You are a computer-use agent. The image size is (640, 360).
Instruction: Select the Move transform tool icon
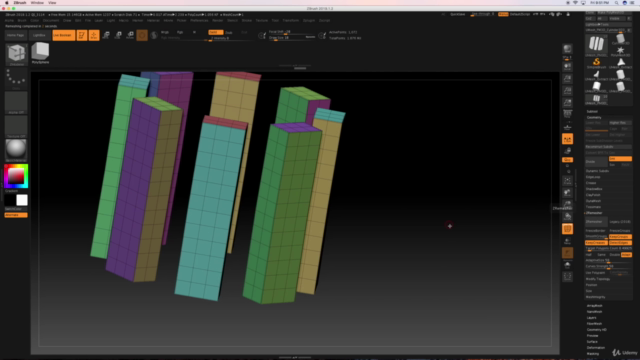[x=106, y=36]
